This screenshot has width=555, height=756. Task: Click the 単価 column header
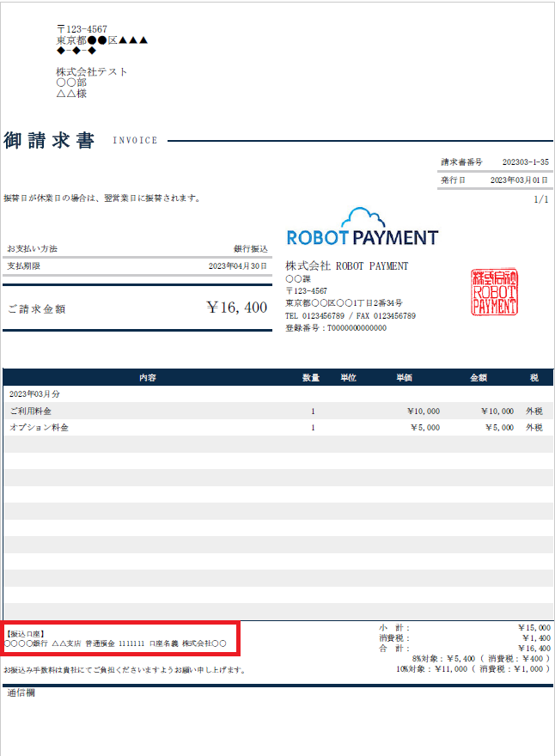pos(405,378)
